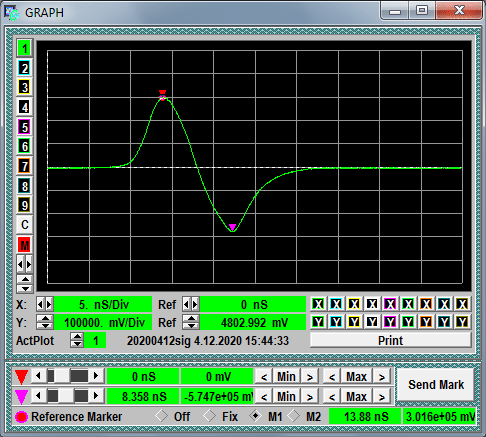Click the horizontal arrows button in sidebar
The image size is (486, 437).
tap(24, 265)
